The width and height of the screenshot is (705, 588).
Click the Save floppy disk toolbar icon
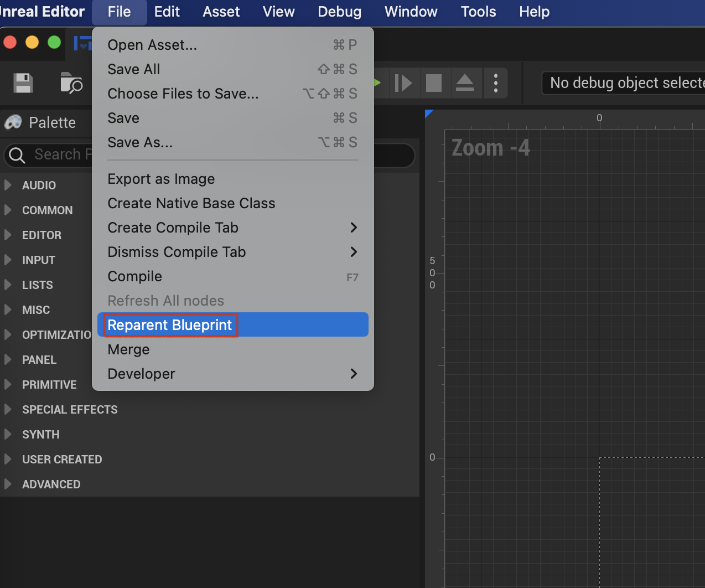click(x=23, y=83)
